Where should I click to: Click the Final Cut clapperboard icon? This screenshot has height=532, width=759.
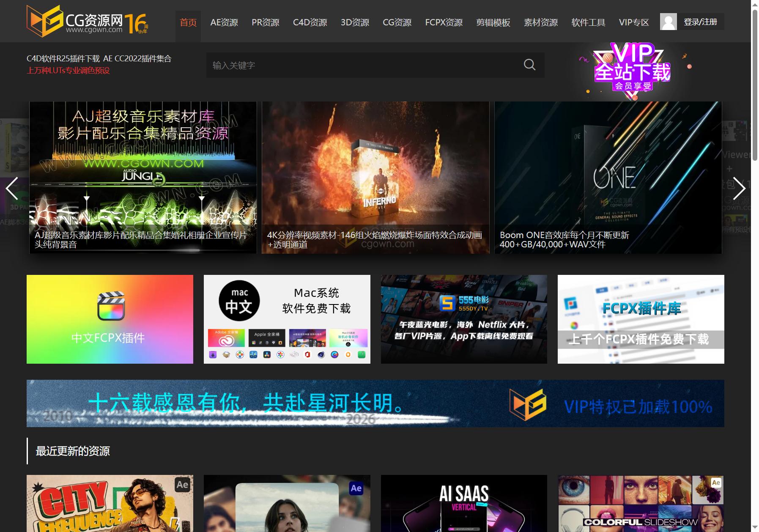[111, 306]
